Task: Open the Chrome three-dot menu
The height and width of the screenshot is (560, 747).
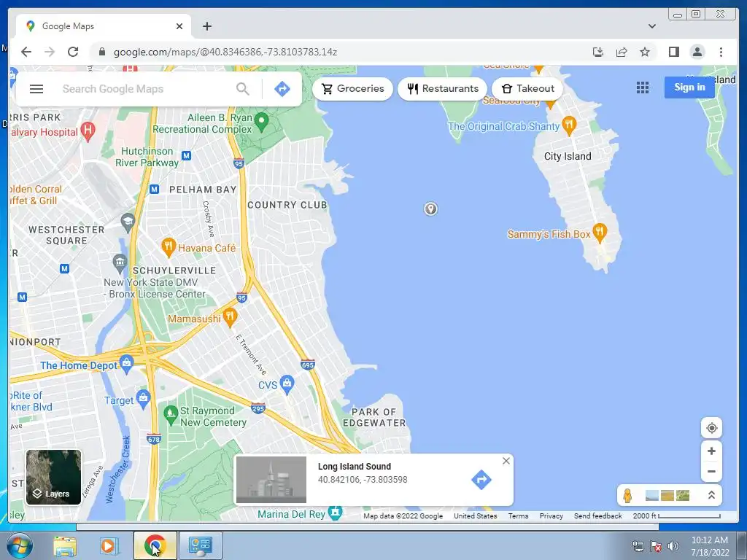Action: point(721,52)
